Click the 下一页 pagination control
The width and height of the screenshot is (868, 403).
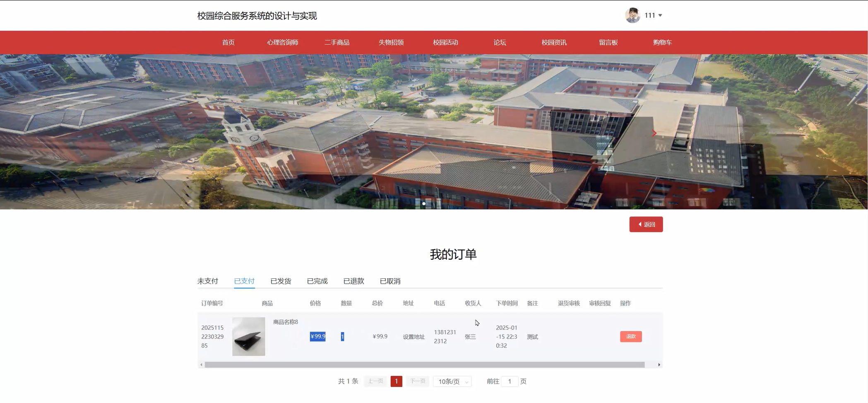click(417, 381)
